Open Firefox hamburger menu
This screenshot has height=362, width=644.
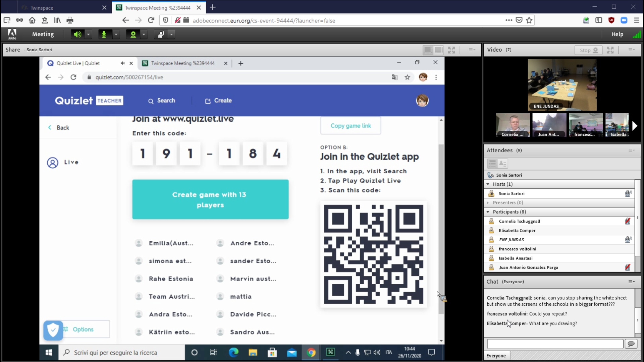(636, 20)
